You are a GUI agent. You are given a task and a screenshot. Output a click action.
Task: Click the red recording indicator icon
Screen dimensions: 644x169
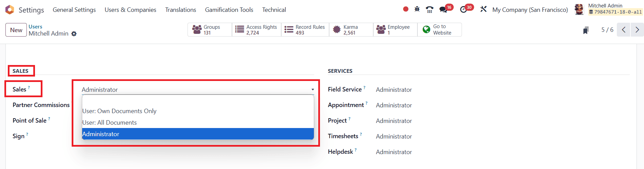click(x=406, y=9)
